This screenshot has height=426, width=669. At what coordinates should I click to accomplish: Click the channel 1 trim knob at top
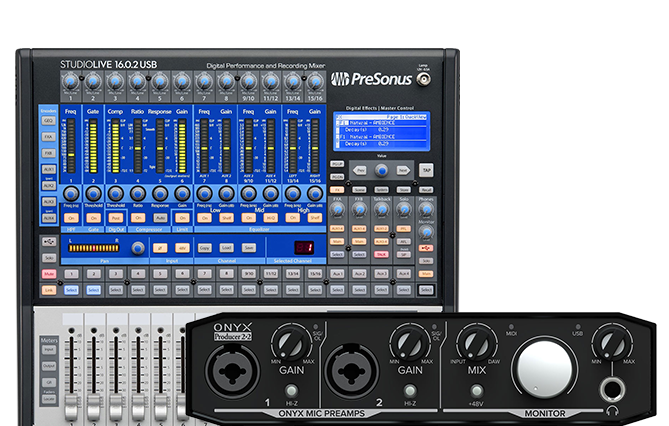[x=71, y=81]
